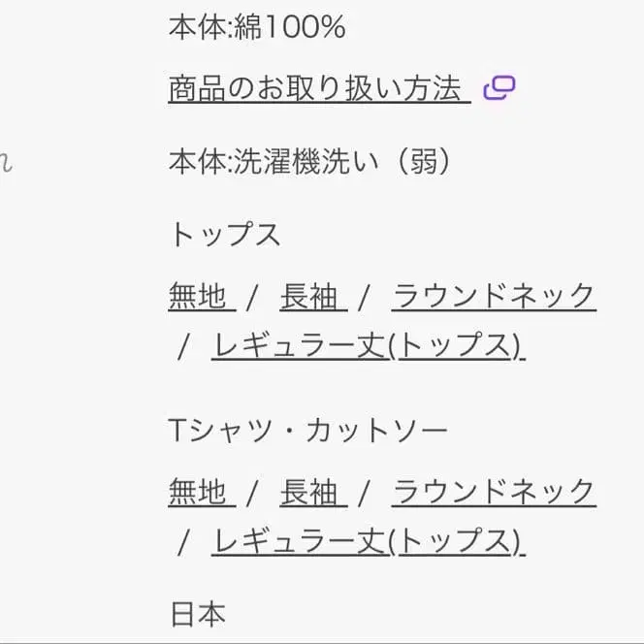
Task: Select 無地 under Tシャツ・カットソー
Action: [x=198, y=493]
